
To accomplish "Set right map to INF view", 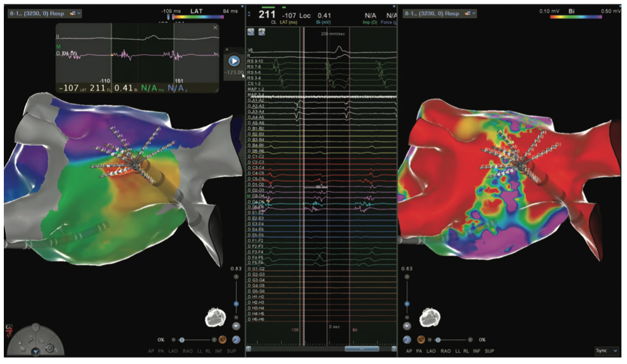I will tap(476, 351).
